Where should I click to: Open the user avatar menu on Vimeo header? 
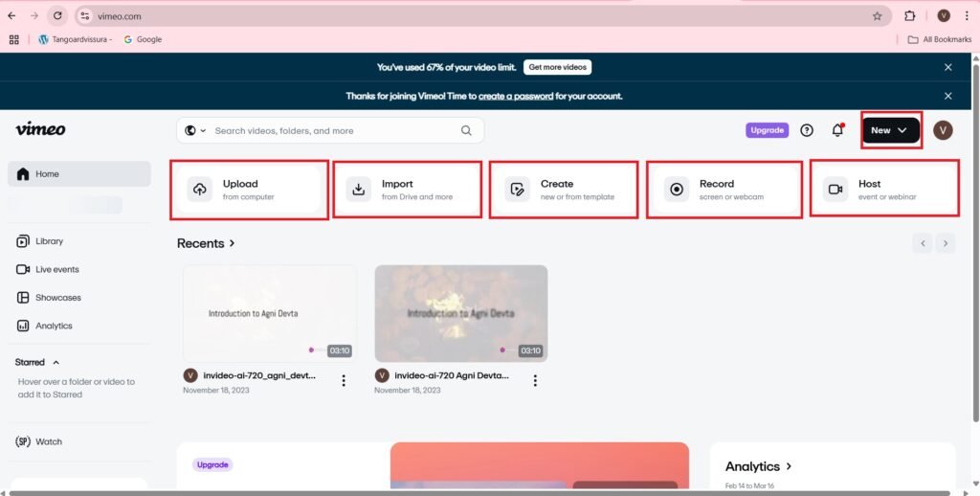tap(943, 130)
